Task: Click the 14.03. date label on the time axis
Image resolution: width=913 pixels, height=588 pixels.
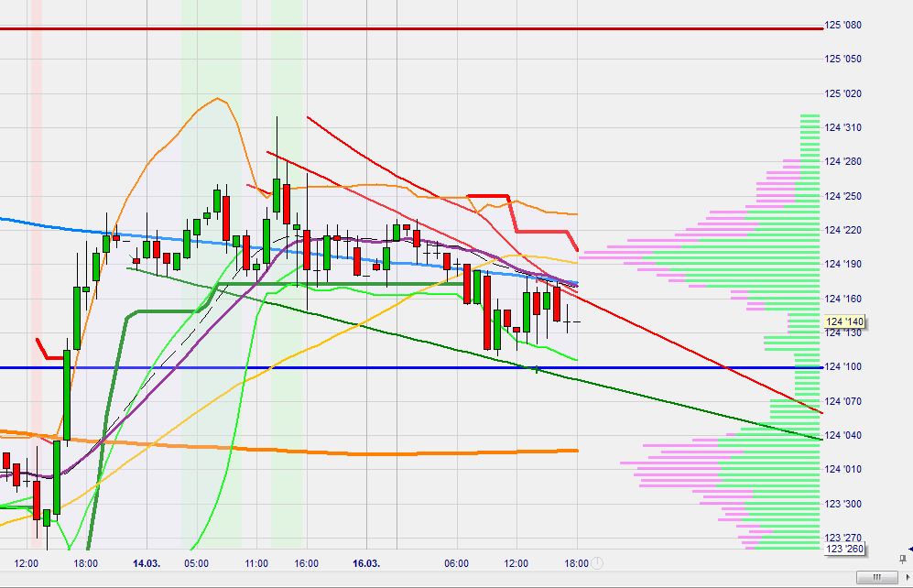Action: point(147,563)
